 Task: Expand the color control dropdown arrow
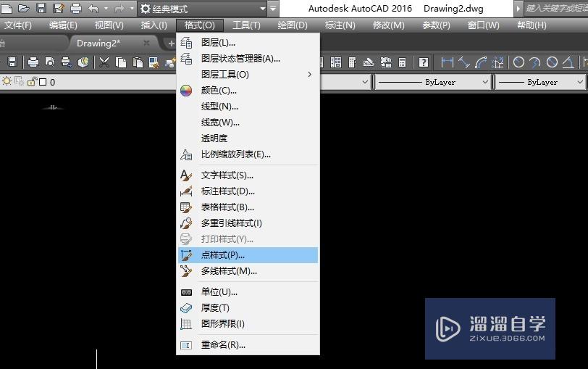[x=365, y=82]
